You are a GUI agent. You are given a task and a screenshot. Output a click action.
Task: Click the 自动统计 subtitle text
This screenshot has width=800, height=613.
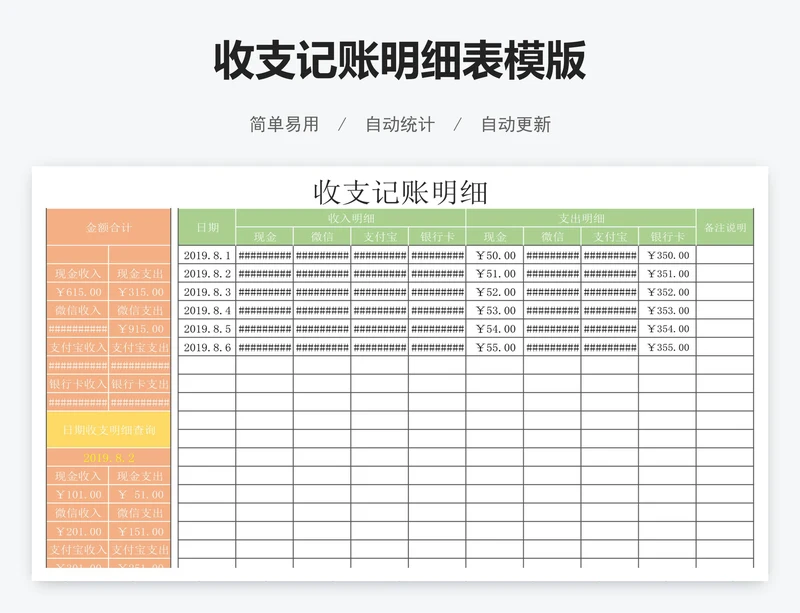pos(400,124)
